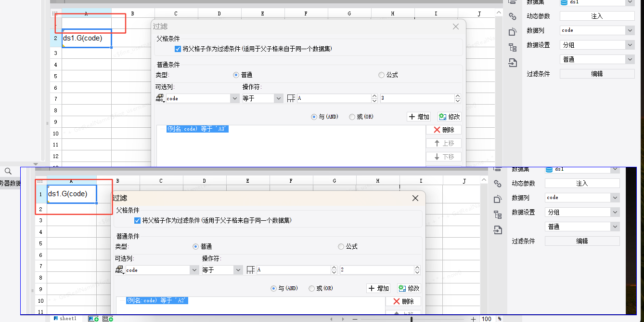Click 注入 button in upper panel
The width and height of the screenshot is (644, 322).
(x=597, y=16)
